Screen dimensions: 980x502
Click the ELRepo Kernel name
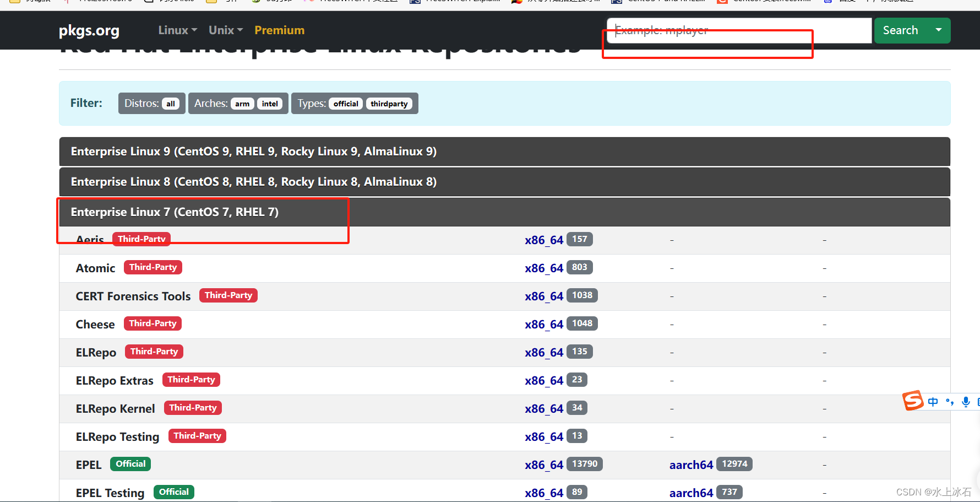(116, 409)
